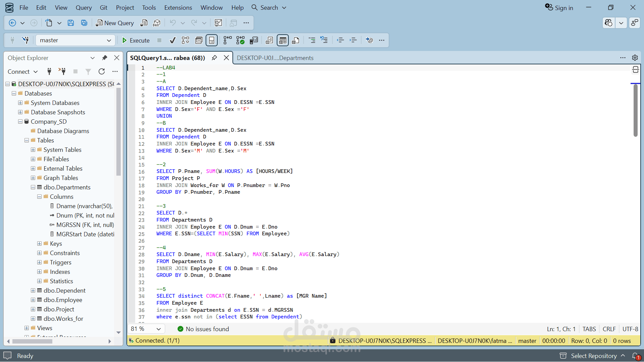644x362 pixels.
Task: Collapse the Company_SD database node
Action: [x=20, y=122]
